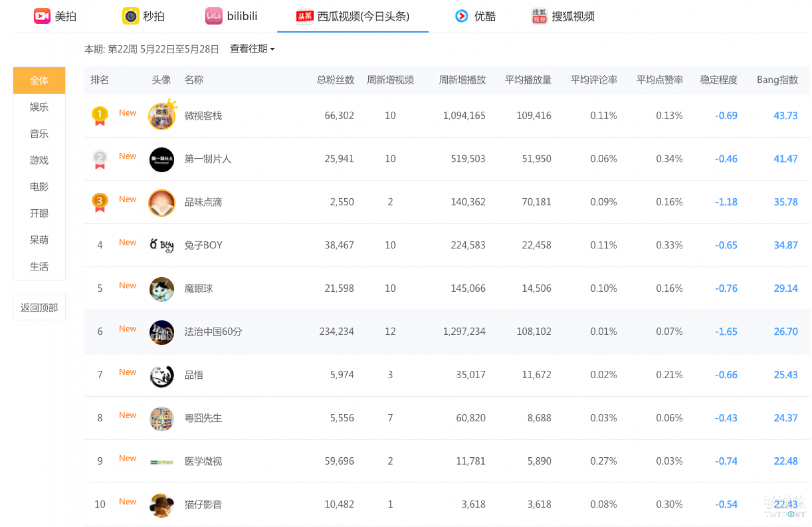
Task: Open 粤囧先生 avatar image
Action: pos(162,419)
